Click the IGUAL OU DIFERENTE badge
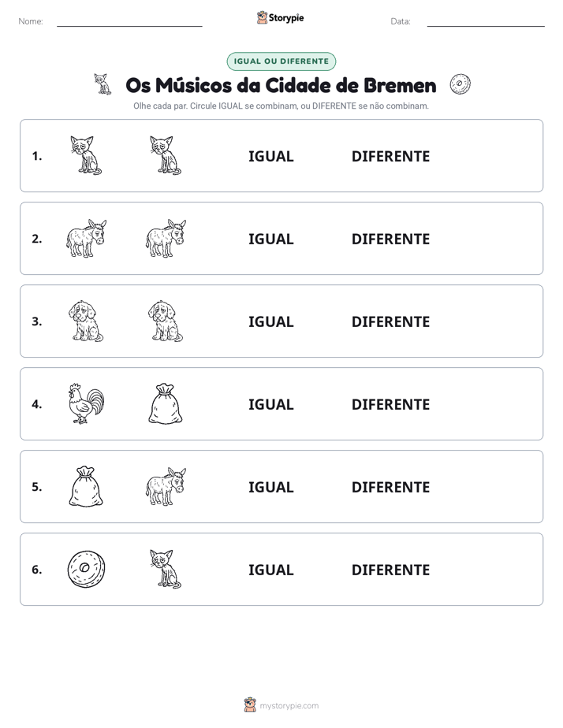 [281, 61]
